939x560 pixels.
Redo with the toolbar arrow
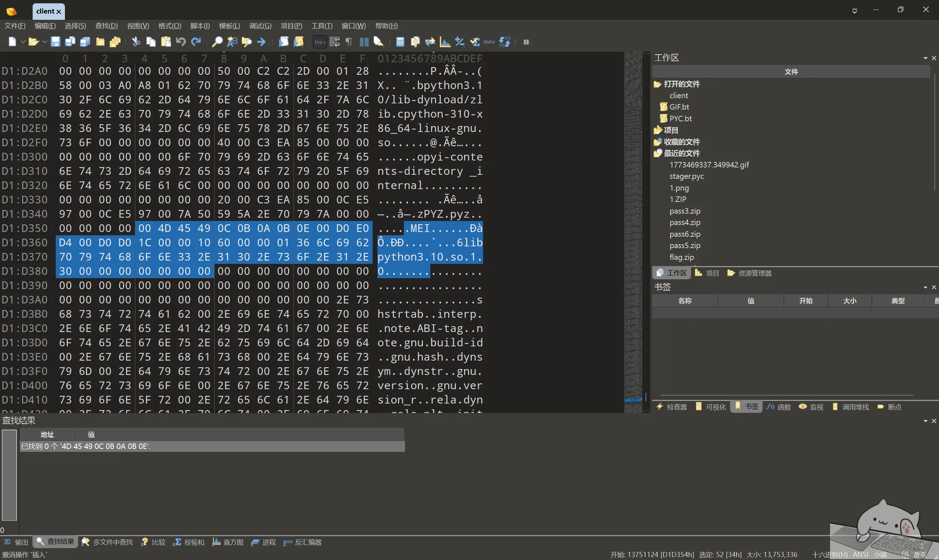coord(196,42)
